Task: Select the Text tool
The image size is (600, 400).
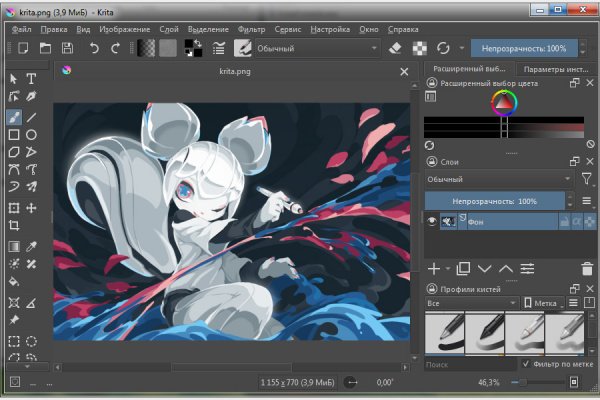Action: tap(31, 79)
